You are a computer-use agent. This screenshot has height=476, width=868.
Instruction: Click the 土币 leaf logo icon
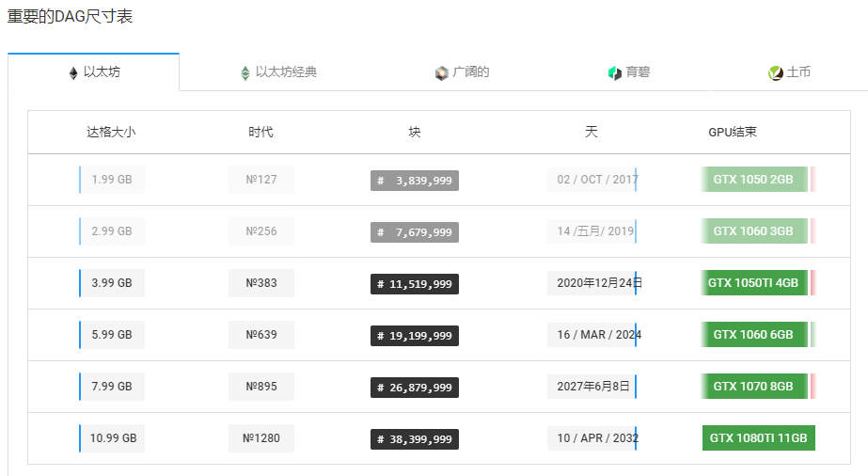(776, 73)
